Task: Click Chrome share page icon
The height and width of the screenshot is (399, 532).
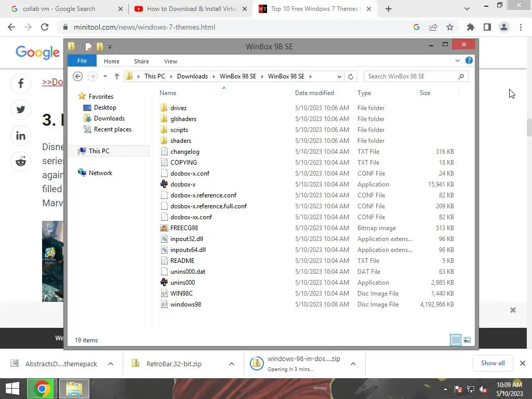Action: tap(433, 27)
